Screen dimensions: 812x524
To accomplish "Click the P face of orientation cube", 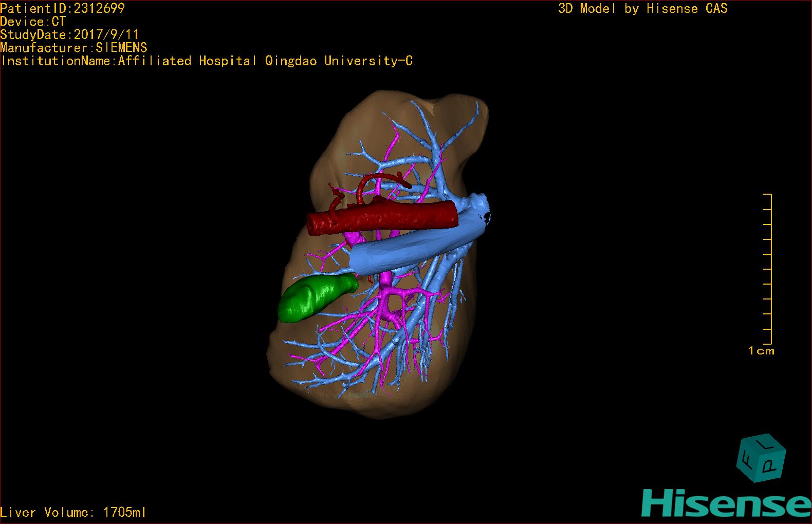I will (x=770, y=465).
